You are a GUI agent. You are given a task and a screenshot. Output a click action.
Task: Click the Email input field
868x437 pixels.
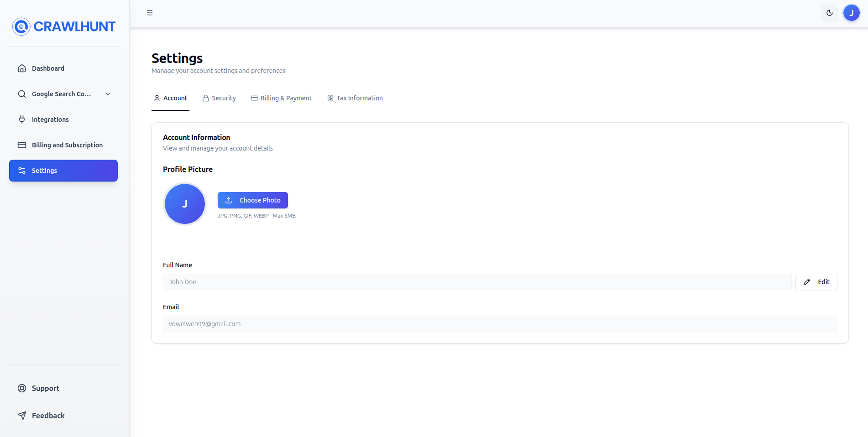click(x=500, y=324)
